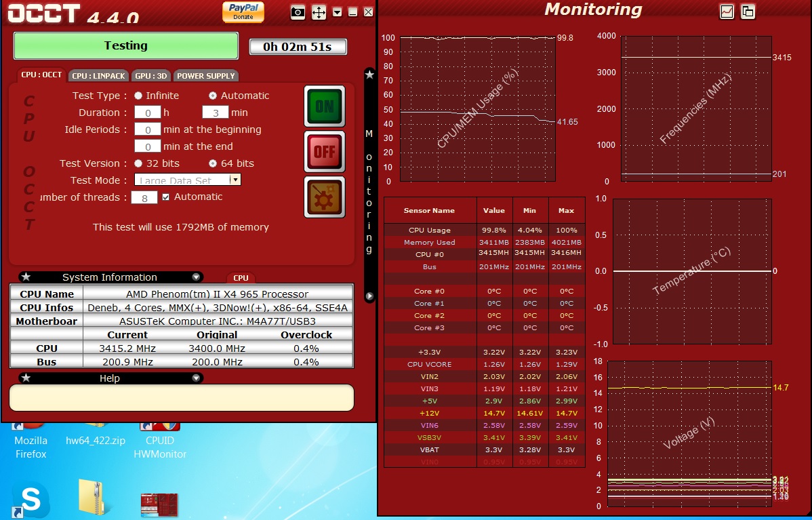
Task: Click the red OFF button
Action: tap(325, 152)
